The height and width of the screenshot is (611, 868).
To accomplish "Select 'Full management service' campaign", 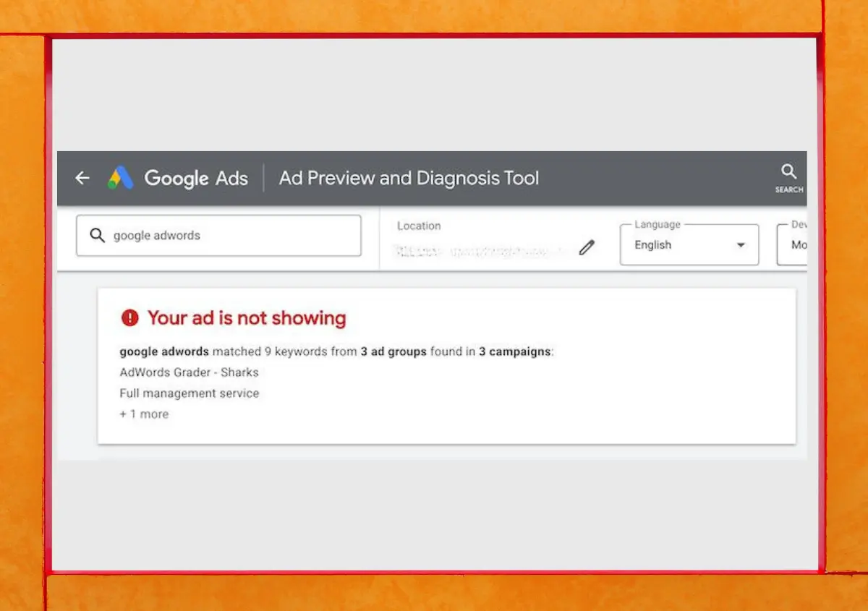I will 190,393.
